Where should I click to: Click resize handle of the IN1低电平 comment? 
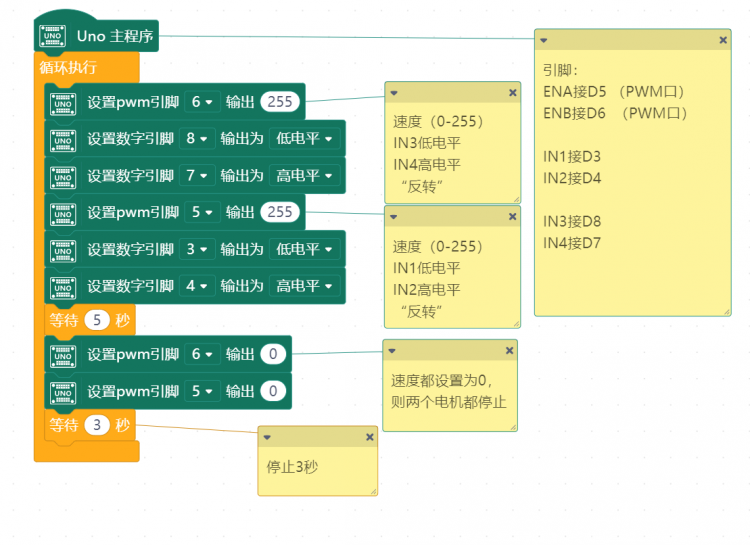516,324
